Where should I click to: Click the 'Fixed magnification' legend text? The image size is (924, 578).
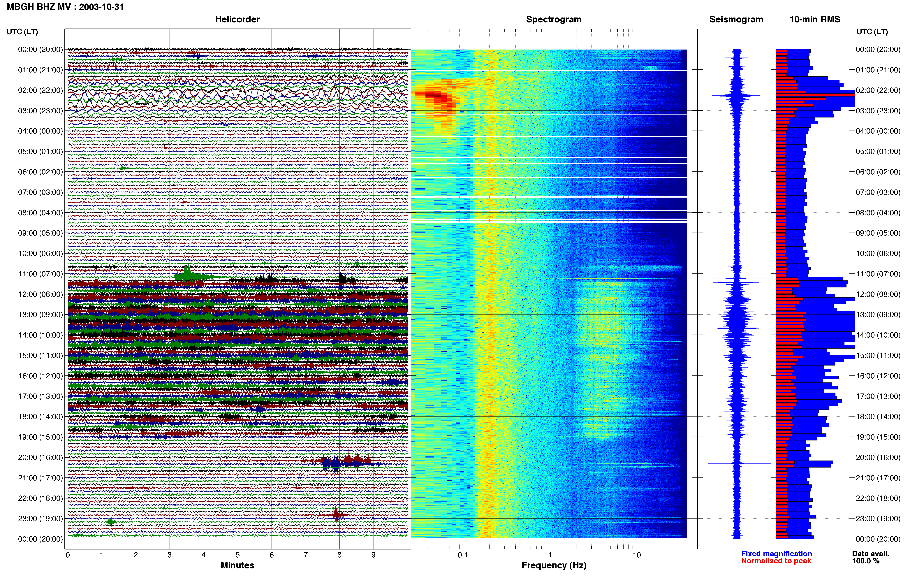(777, 554)
